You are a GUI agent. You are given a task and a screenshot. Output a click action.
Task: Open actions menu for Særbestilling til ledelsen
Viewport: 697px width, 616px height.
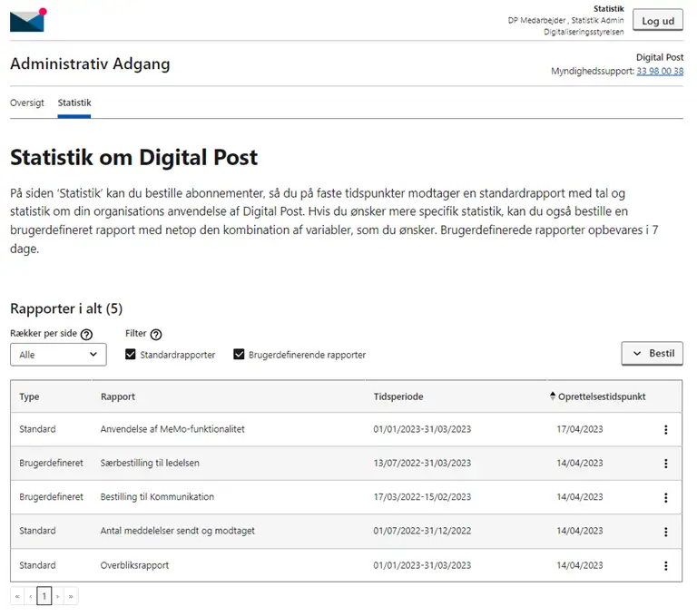[x=665, y=463]
